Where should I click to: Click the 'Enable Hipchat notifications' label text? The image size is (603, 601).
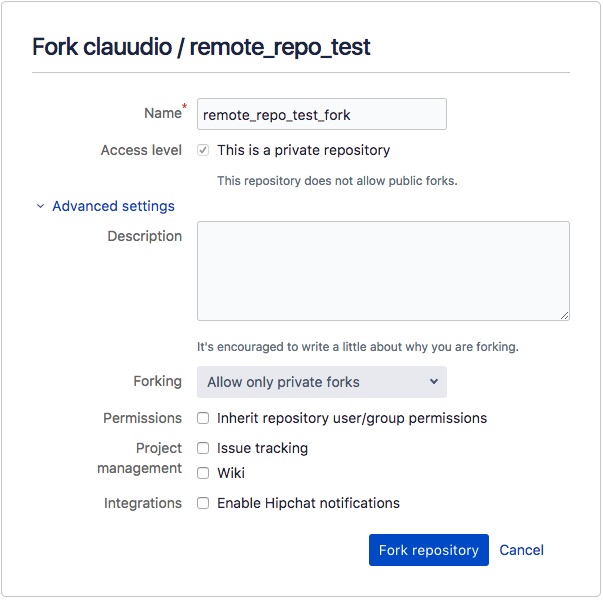point(308,503)
